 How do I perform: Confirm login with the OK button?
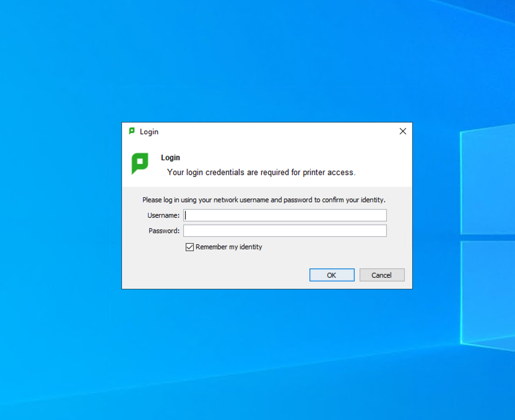(332, 275)
